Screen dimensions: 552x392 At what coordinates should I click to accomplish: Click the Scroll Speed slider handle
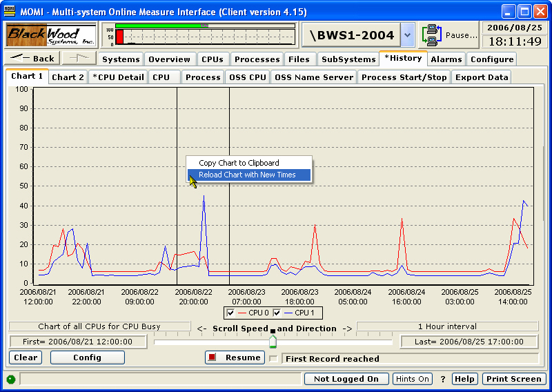click(273, 341)
